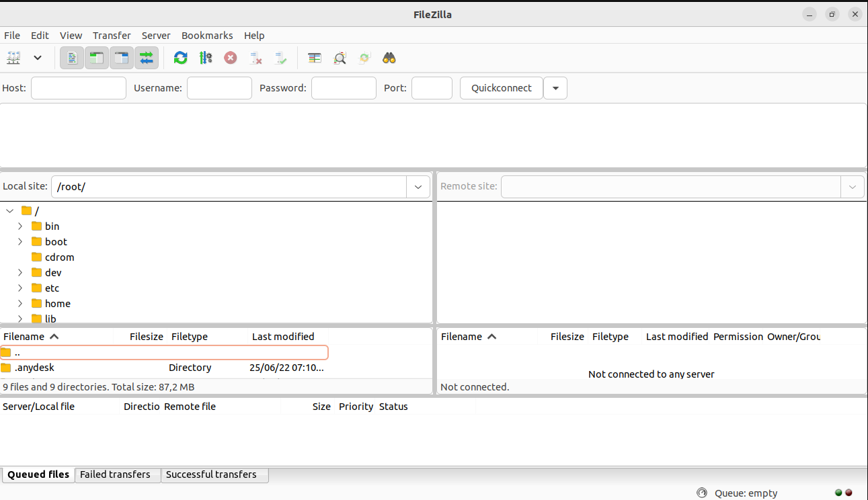This screenshot has width=868, height=500.
Task: Toggle the transfer queue display
Action: [x=146, y=58]
